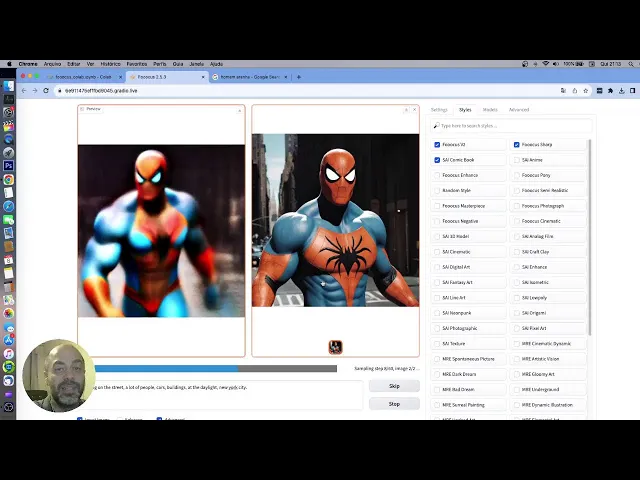Close the Fooocus 2.5.3 tab
This screenshot has width=640, height=480.
click(x=203, y=77)
